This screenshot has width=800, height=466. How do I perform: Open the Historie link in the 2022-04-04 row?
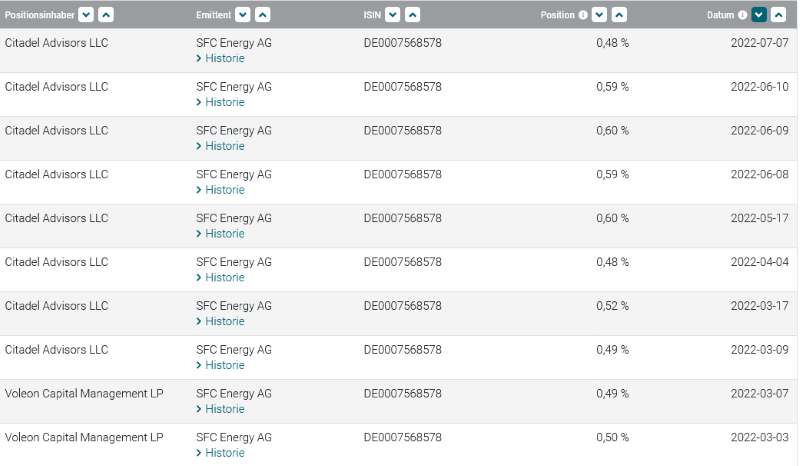[221, 277]
